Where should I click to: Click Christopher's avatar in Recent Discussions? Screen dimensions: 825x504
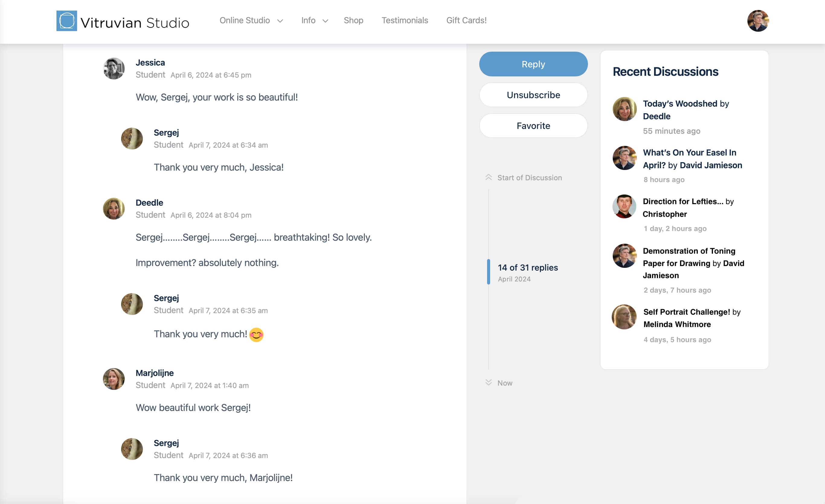click(624, 207)
